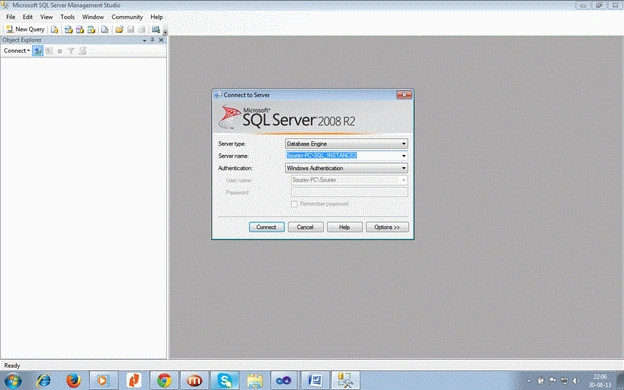Click the Open File folder icon
This screenshot has height=390, width=624.
click(x=119, y=29)
